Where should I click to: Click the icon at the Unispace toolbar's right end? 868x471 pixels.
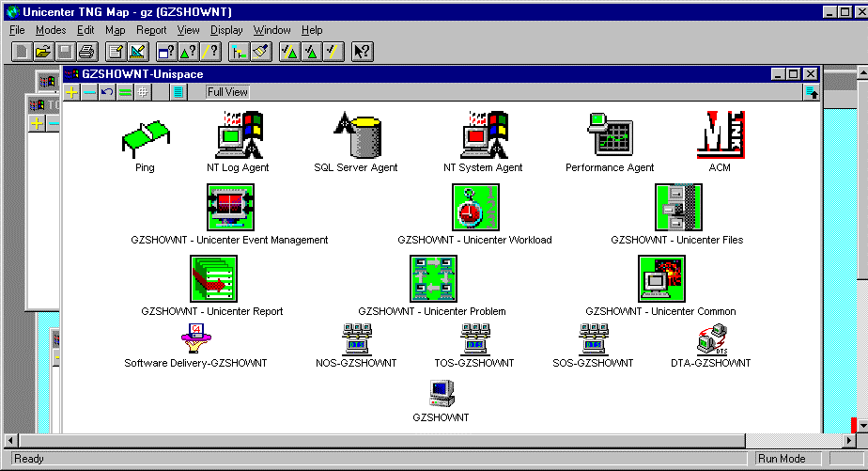tap(812, 92)
